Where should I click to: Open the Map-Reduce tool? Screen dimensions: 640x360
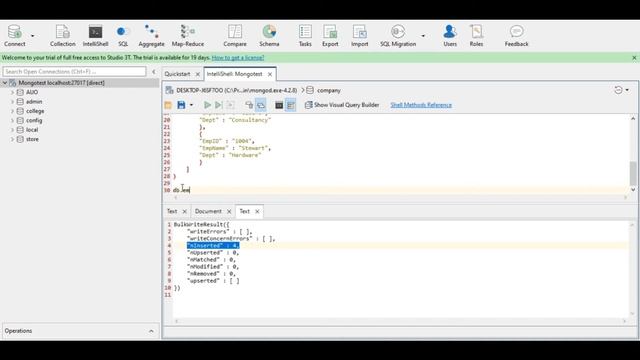(x=188, y=36)
